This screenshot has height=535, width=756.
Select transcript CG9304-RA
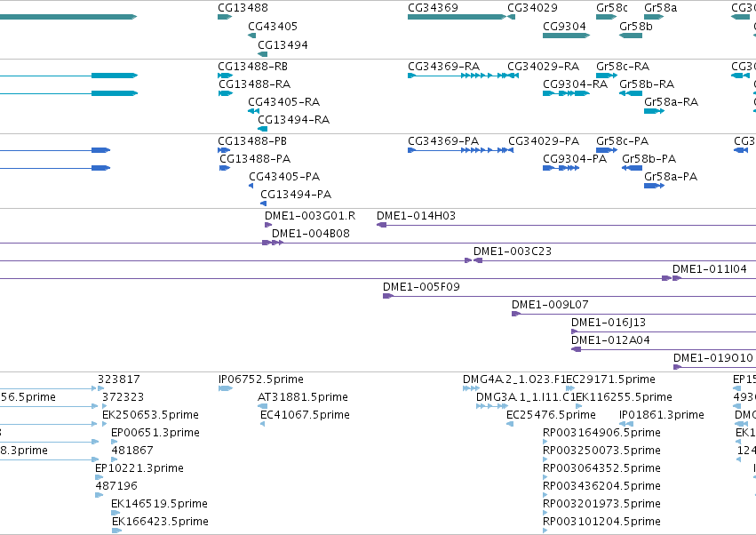tap(566, 93)
